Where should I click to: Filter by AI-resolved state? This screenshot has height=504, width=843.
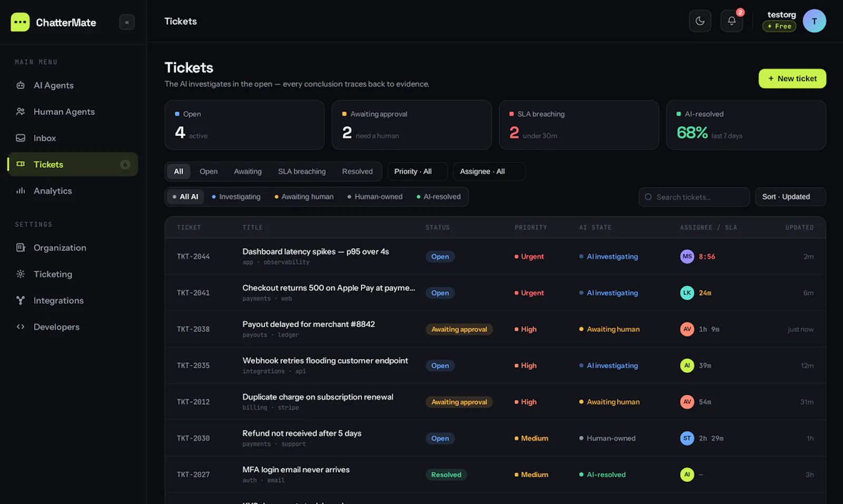tap(438, 197)
